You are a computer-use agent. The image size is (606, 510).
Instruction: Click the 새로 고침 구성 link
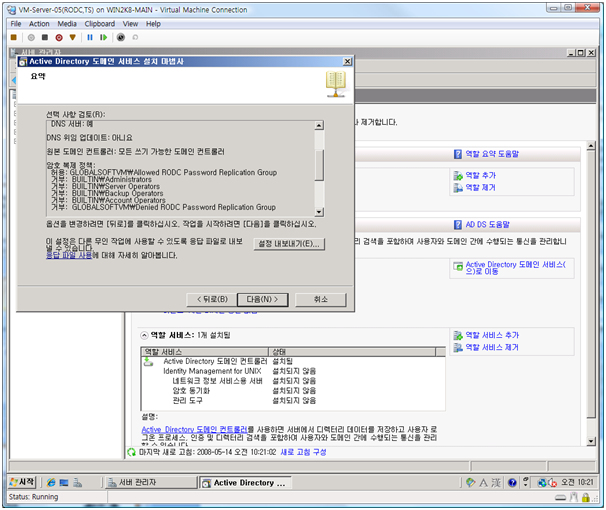(x=303, y=452)
